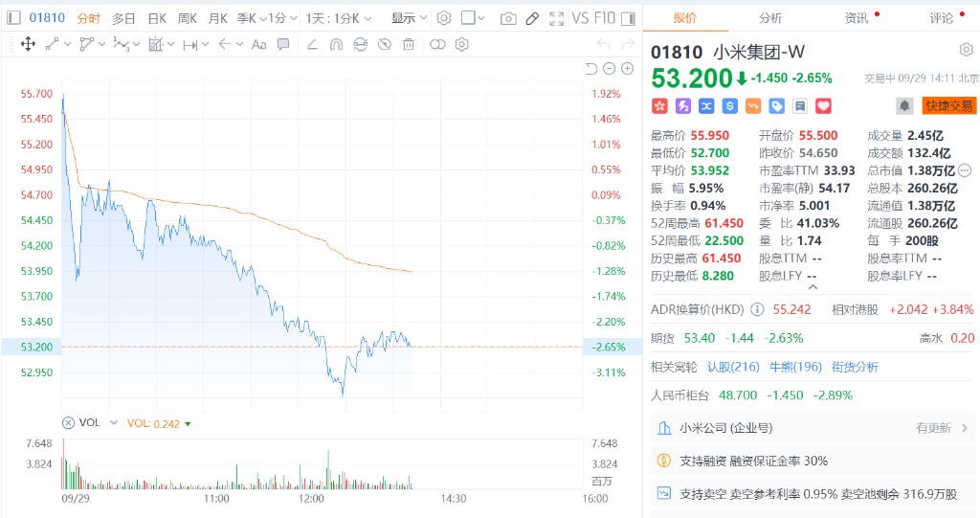980x518 pixels.
Task: Switch to the 日K daily candlestick tab
Action: tap(157, 19)
